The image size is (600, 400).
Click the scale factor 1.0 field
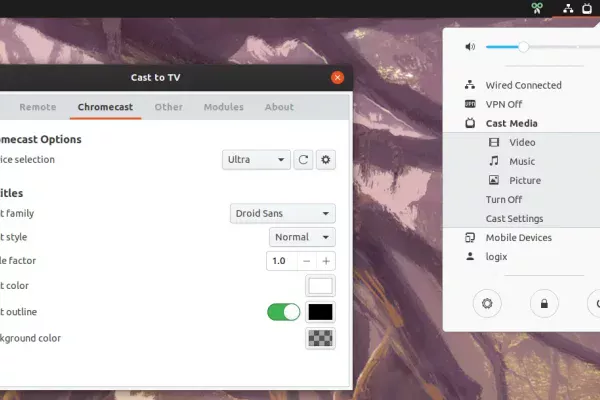point(282,261)
